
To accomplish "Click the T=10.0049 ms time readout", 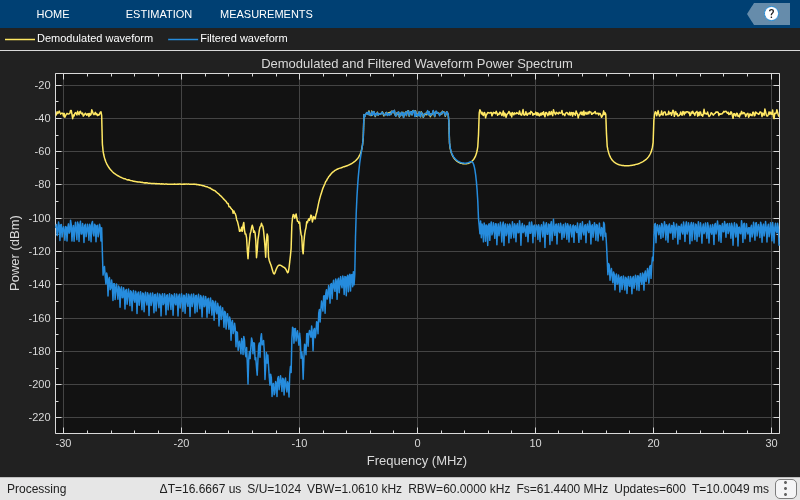I will [x=730, y=489].
